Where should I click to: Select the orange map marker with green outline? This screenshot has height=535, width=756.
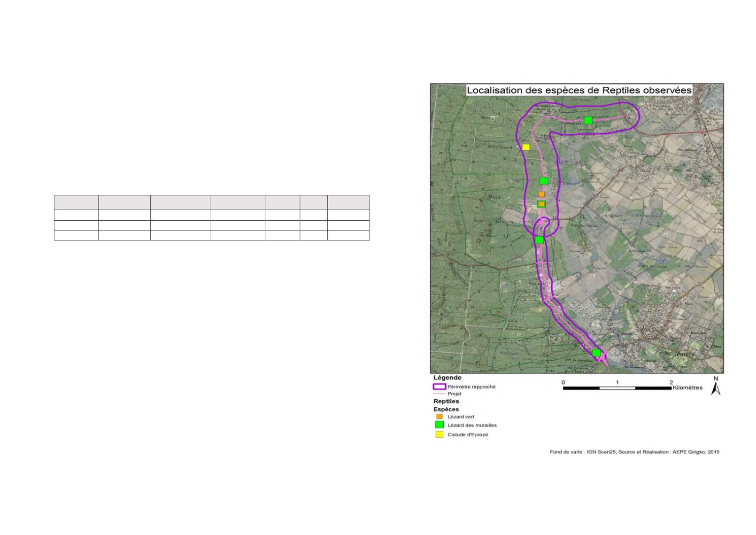[541, 204]
